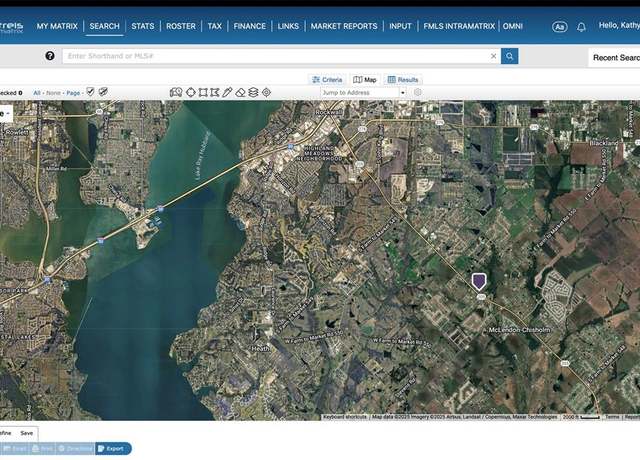Uncheck all with crossed checkmark icon

coord(103,92)
